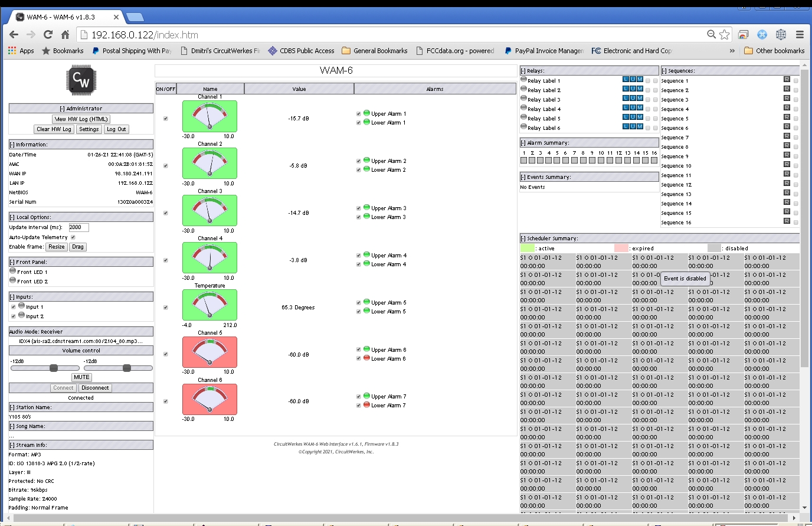Viewport: 812px width, 526px height.
Task: Click the U button for Relay Label 5
Action: click(x=633, y=117)
